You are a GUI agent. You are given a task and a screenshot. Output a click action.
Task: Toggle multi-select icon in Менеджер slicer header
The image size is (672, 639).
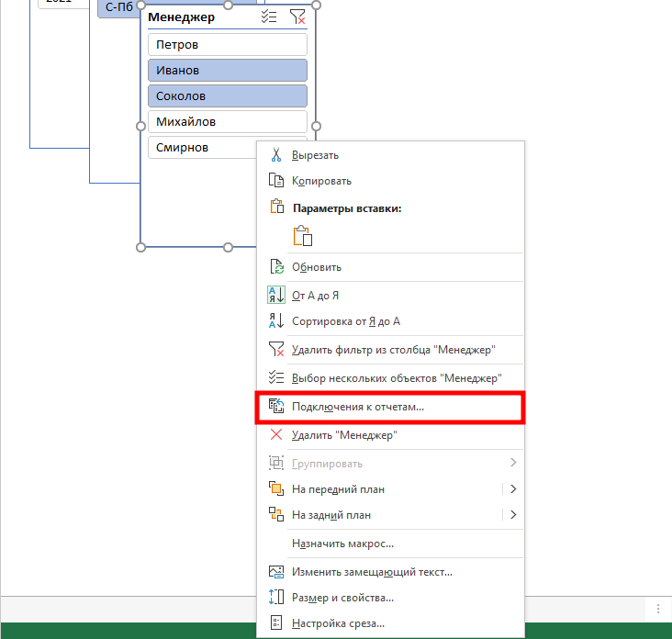[269, 17]
